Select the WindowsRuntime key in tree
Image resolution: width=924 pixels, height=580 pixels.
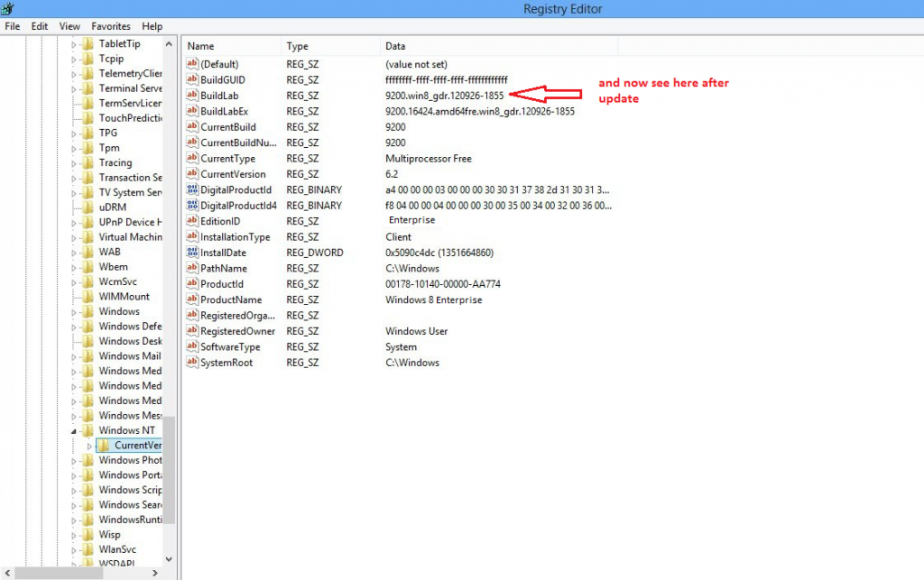coord(130,520)
